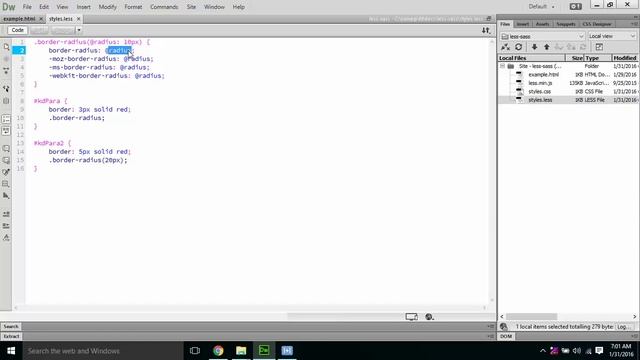Select styles.css in Files panel
The image size is (640, 360).
(539, 91)
